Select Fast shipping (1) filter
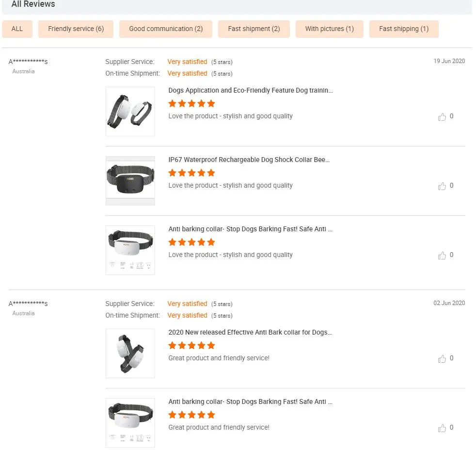 pyautogui.click(x=403, y=29)
